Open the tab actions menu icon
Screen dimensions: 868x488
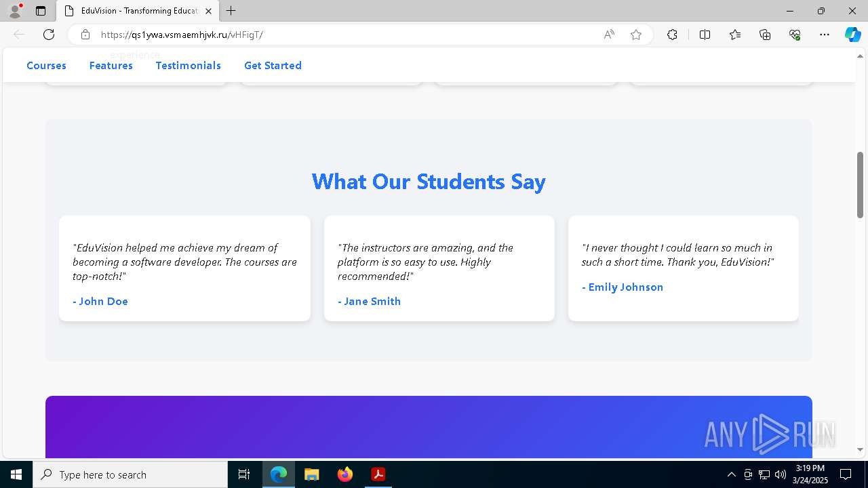pyautogui.click(x=41, y=11)
